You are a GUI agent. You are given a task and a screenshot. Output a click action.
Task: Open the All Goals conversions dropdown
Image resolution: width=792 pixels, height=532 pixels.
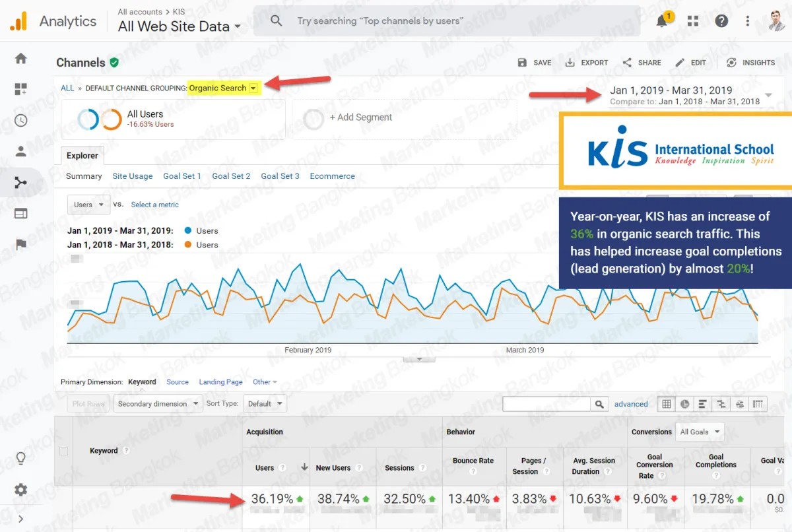[700, 432]
